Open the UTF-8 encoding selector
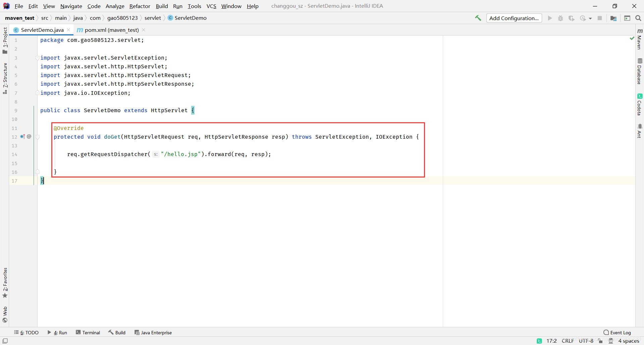644x345 pixels. 586,341
